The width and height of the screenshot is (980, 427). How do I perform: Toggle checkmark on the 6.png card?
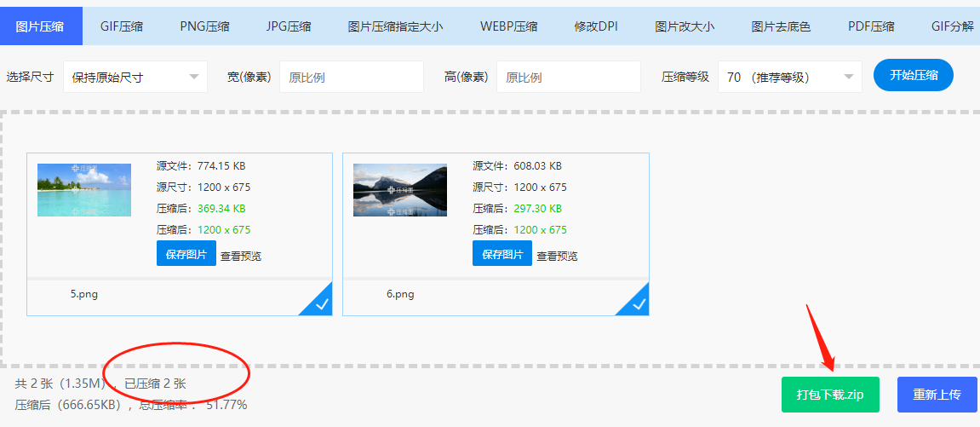pyautogui.click(x=638, y=303)
